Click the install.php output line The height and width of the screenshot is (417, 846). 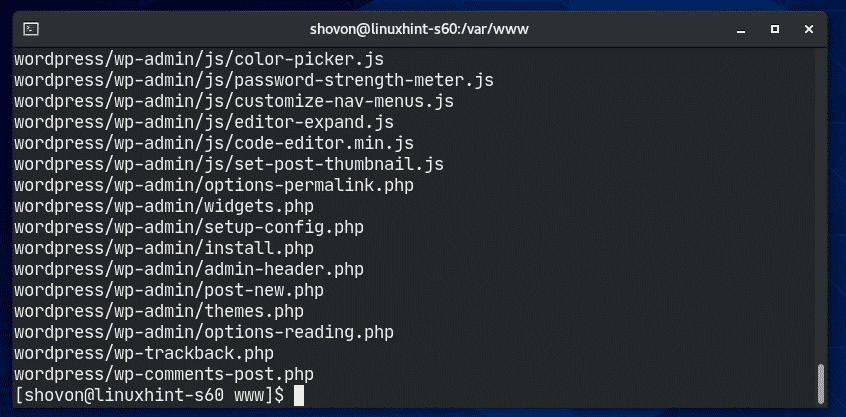click(x=164, y=248)
